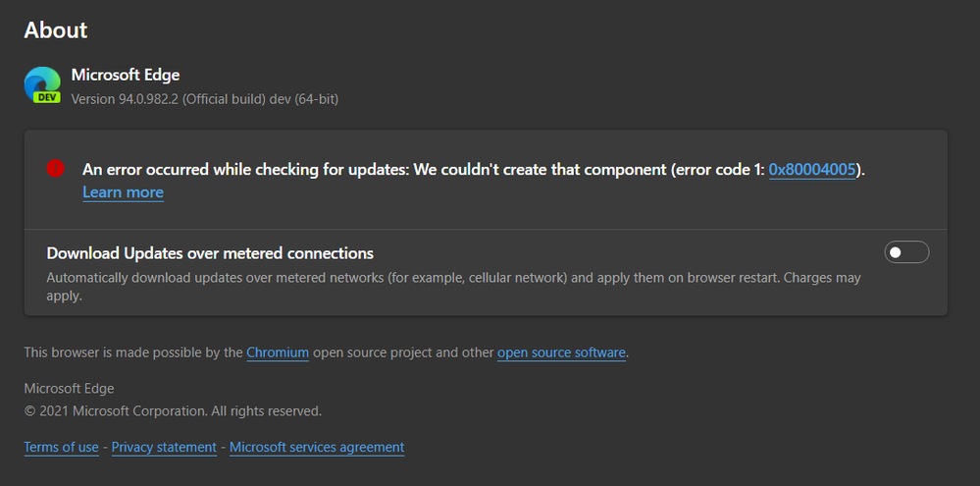Click the Microsoft Edge text above the copyright

[69, 389]
